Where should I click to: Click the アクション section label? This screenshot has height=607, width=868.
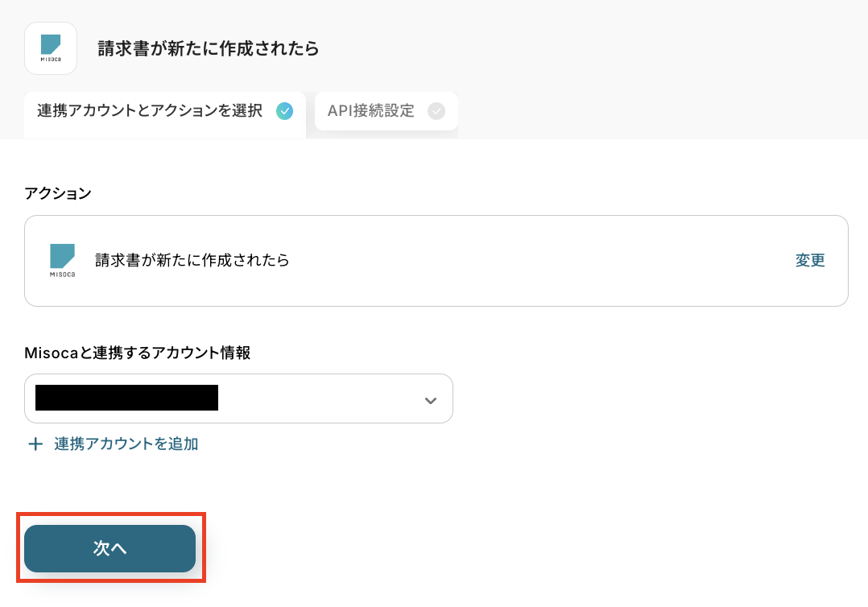click(58, 193)
